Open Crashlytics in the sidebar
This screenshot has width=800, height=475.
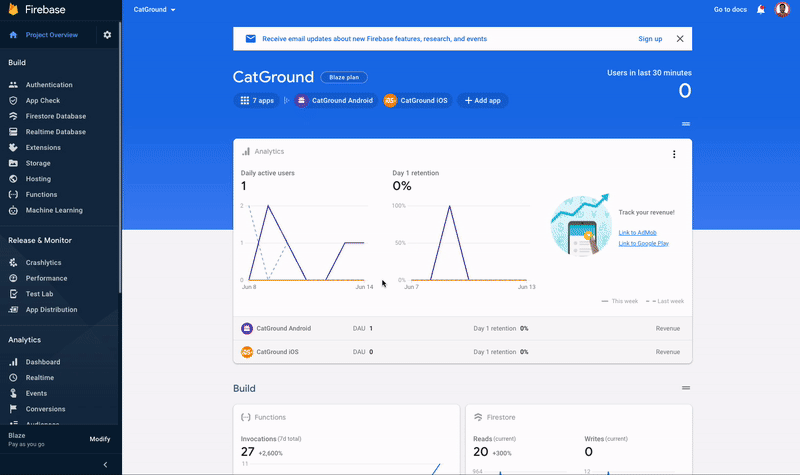pyautogui.click(x=43, y=262)
